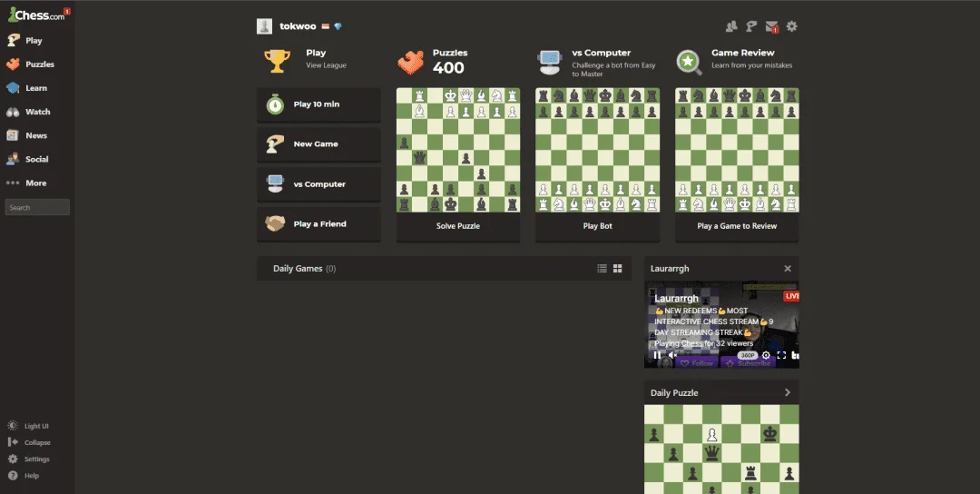Click the Solve Puzzle button
Viewport: 980px width, 494px height.
click(458, 226)
